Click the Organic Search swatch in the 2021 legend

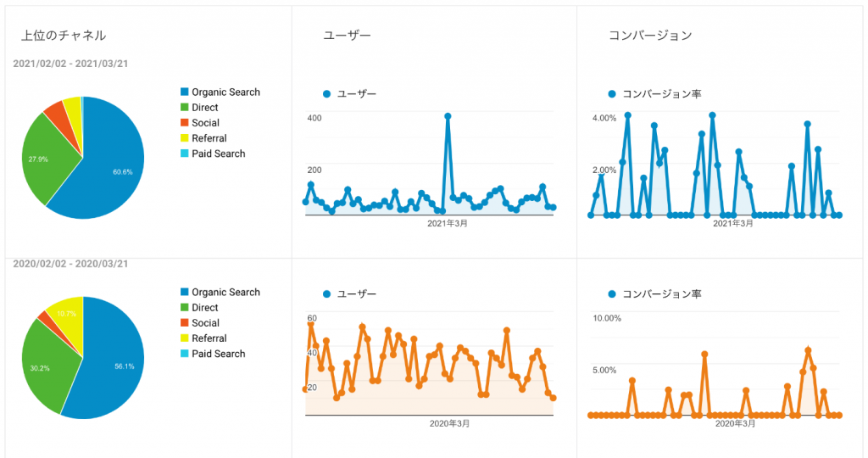(x=184, y=92)
